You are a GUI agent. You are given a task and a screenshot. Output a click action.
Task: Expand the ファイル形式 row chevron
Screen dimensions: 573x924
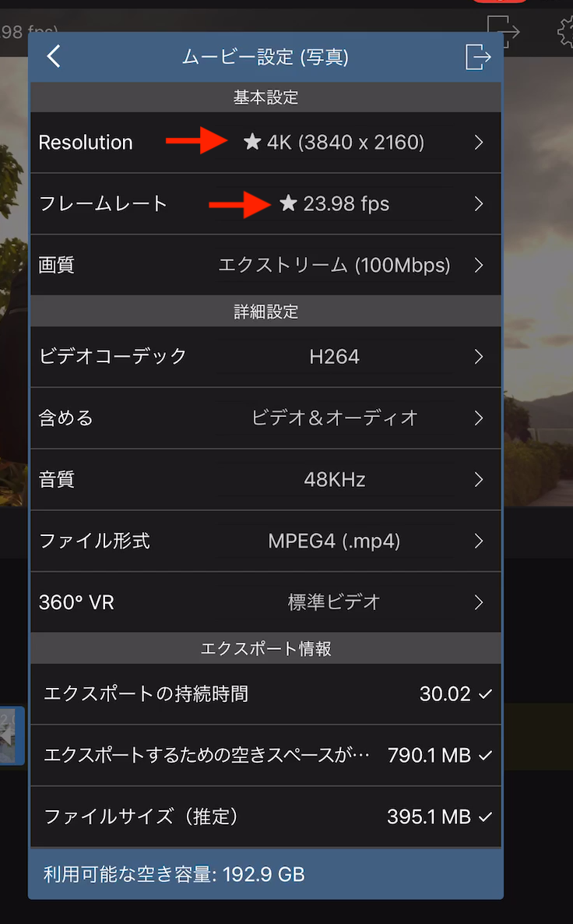(x=479, y=541)
